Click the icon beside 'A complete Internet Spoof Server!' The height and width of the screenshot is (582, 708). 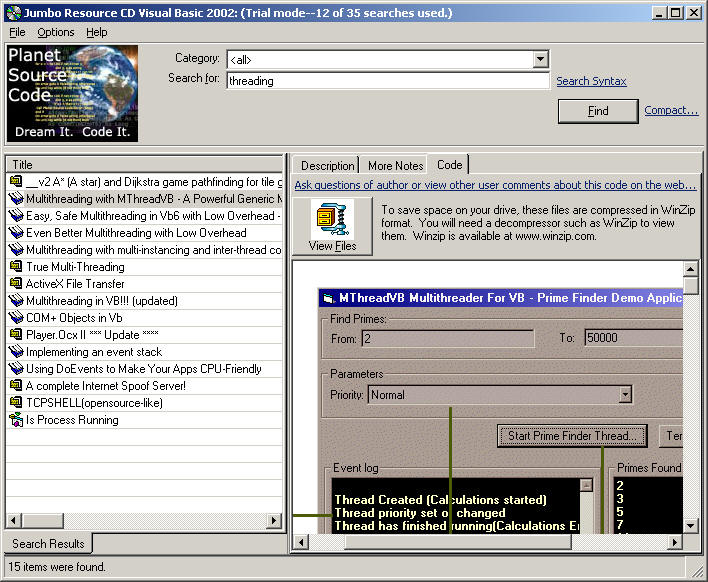tap(16, 386)
